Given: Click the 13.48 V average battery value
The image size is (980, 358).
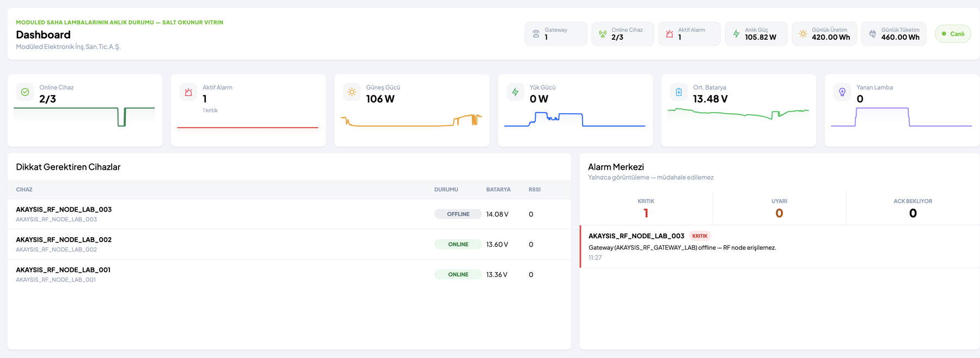Looking at the screenshot, I should (710, 99).
